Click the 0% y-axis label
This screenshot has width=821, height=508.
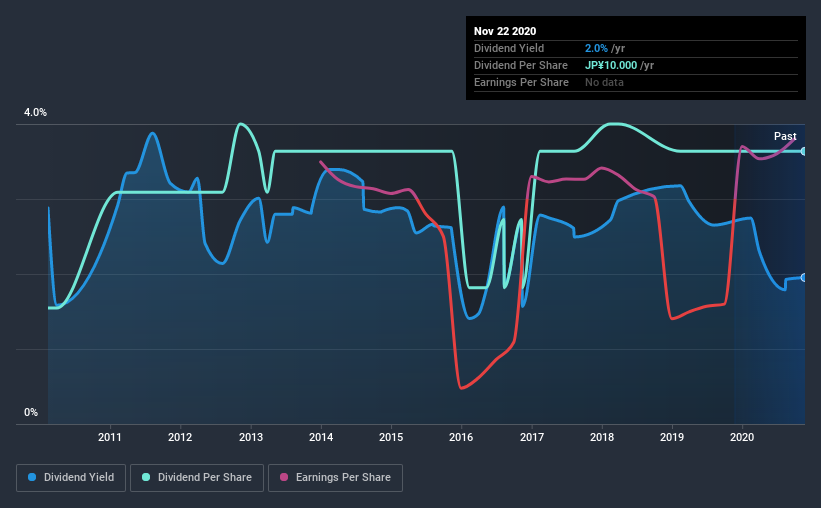[x=31, y=413]
